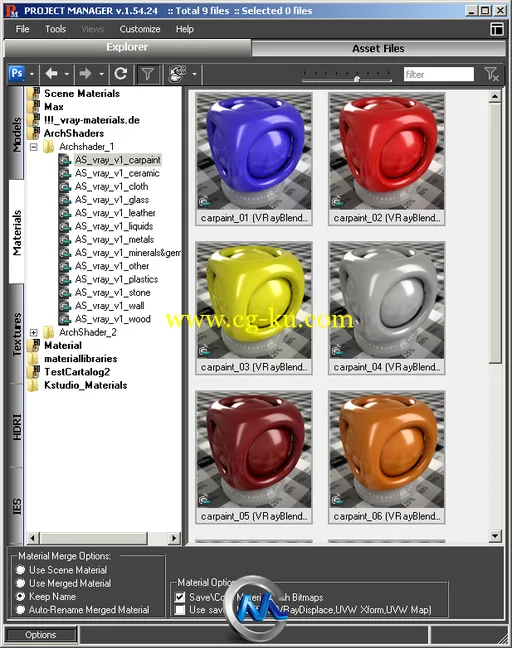Screen dimensions: 512x648
Task: Select the red carpaint_02 thumbnail
Action: click(386, 159)
